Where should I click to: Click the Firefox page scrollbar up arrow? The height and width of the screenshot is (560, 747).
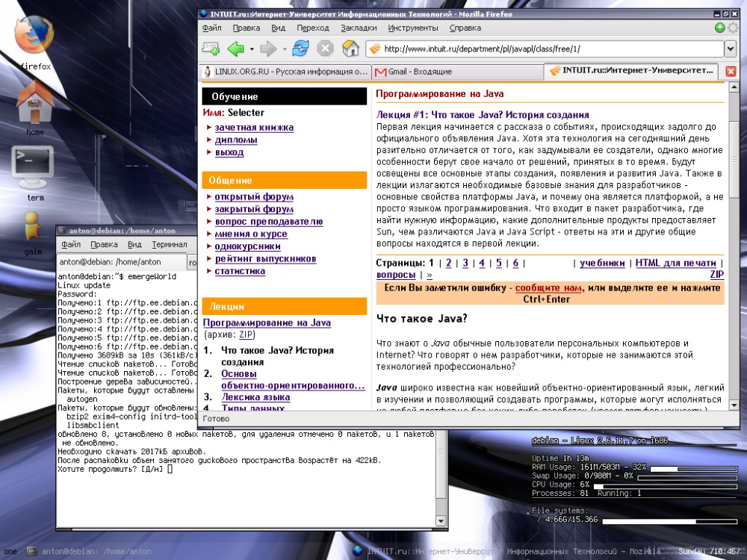pyautogui.click(x=734, y=87)
